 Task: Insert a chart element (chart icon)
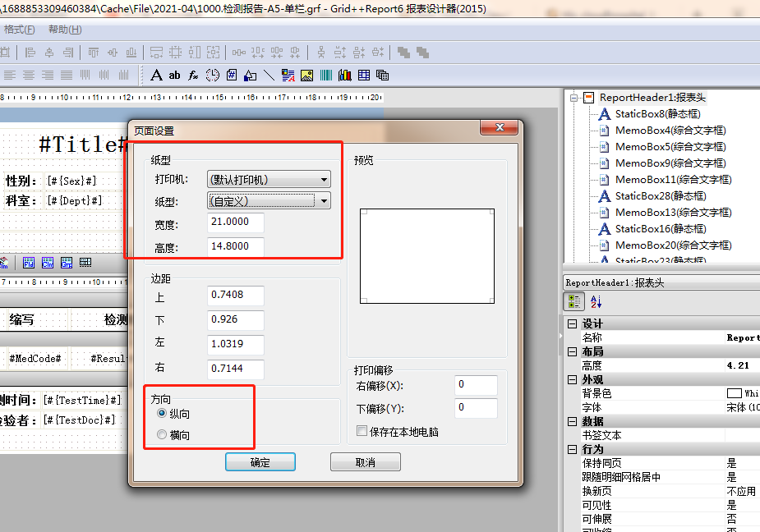click(347, 75)
